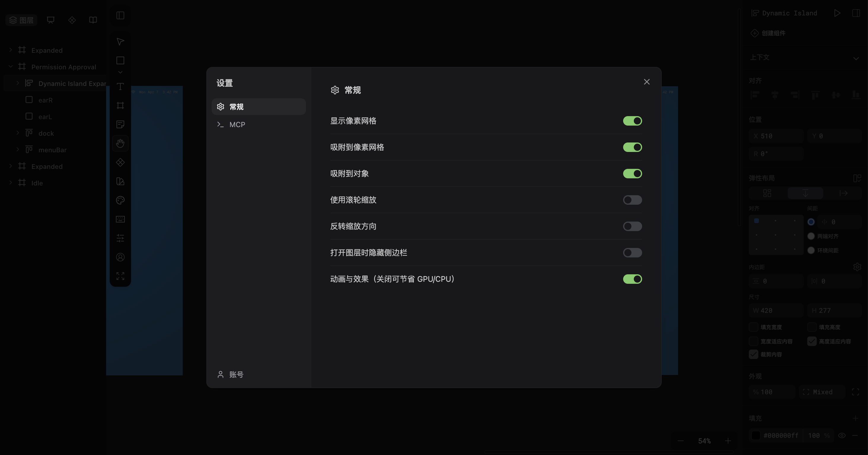This screenshot has width=868, height=455.
Task: Click 创建组件 button
Action: click(768, 33)
